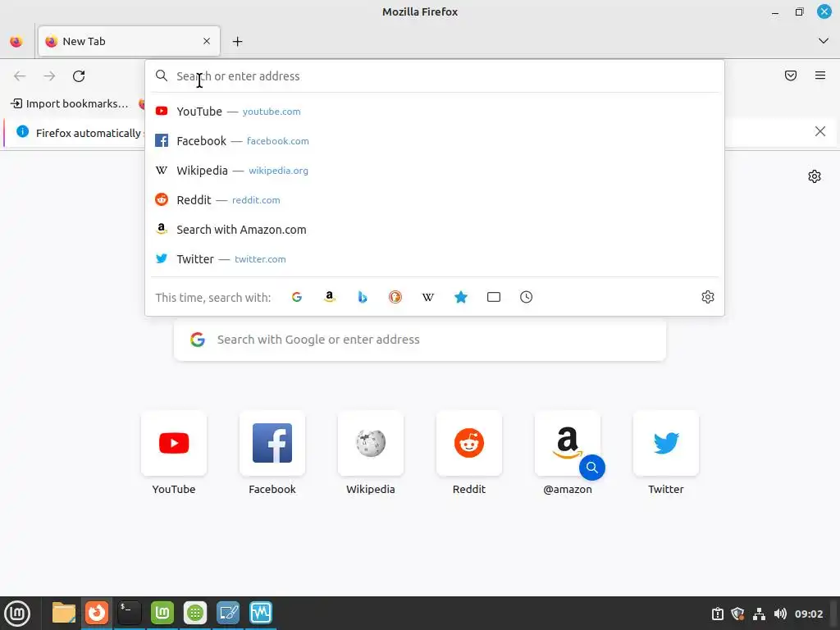The width and height of the screenshot is (840, 630).
Task: Click the clock showing 09:02
Action: click(x=809, y=614)
